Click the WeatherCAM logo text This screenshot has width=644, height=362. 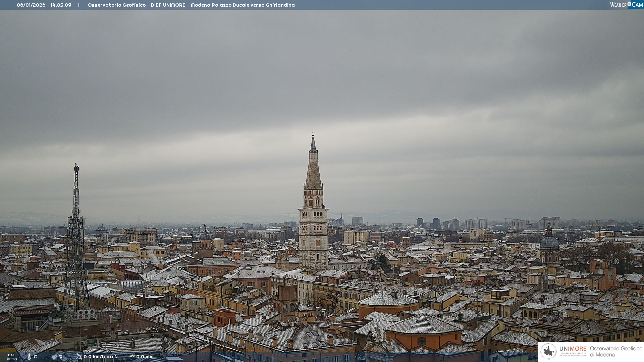coord(618,5)
